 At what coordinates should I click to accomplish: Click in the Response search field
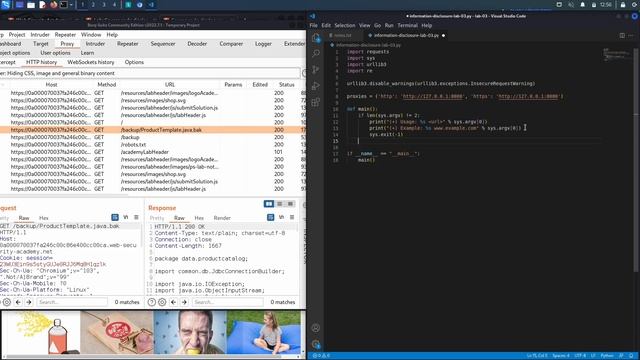tap(228, 302)
